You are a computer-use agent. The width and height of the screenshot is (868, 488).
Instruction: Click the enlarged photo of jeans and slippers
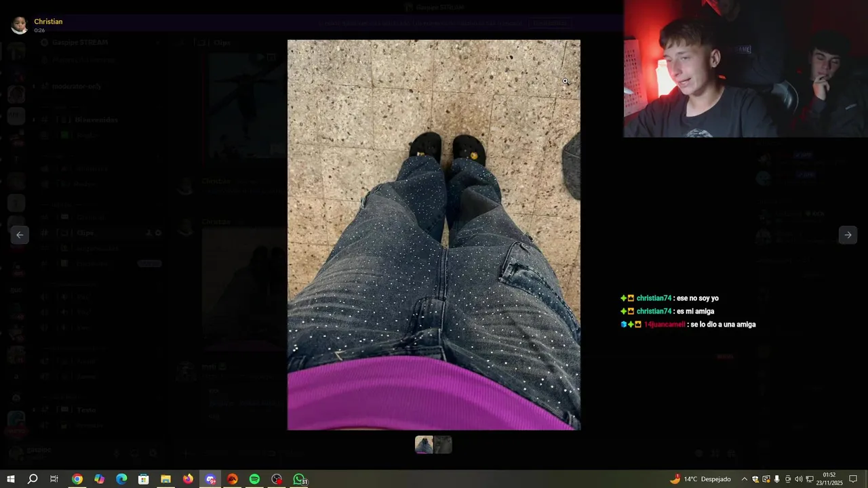434,235
